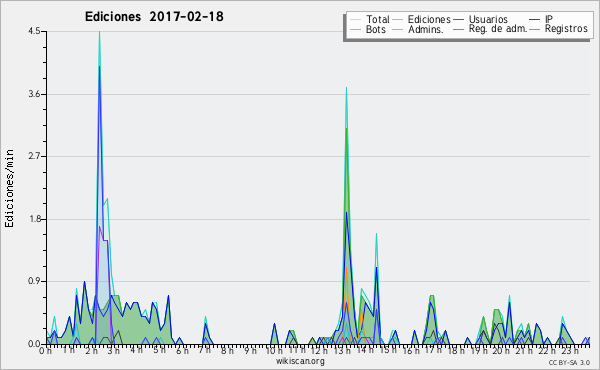Click the '3 h' x-axis label
Screen dimensions: 600x370
[x=113, y=351]
